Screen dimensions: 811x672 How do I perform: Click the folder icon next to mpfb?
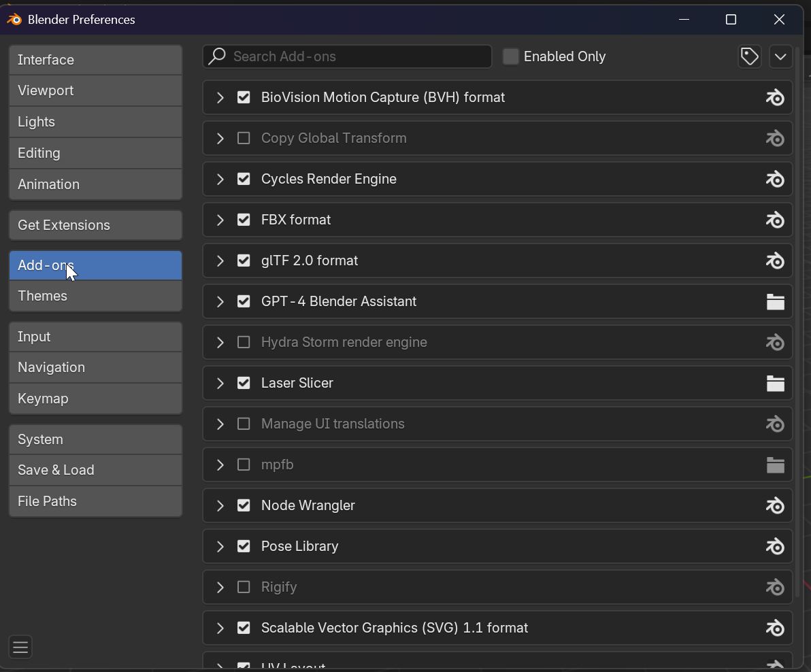[x=775, y=465]
